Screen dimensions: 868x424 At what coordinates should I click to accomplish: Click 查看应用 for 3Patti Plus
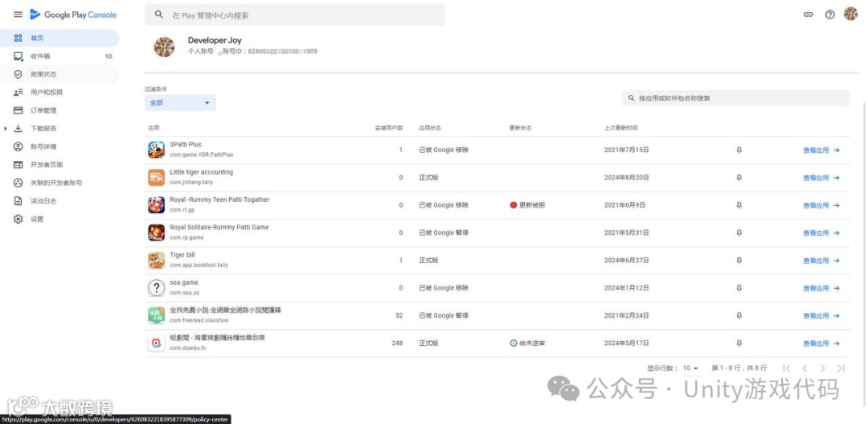point(821,150)
